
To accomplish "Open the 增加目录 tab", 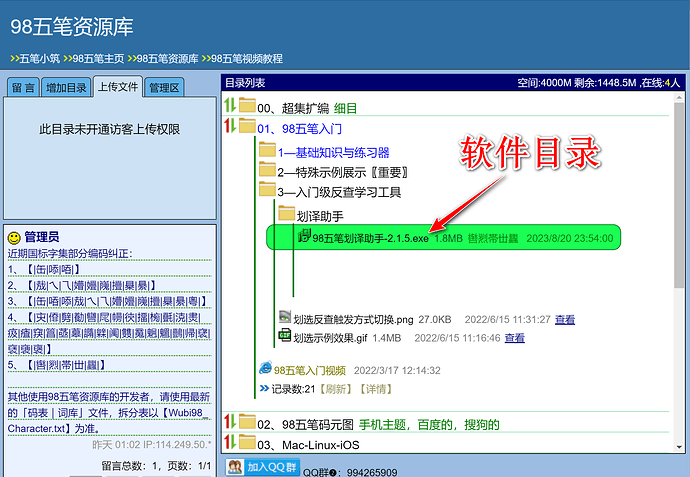I will [x=66, y=88].
